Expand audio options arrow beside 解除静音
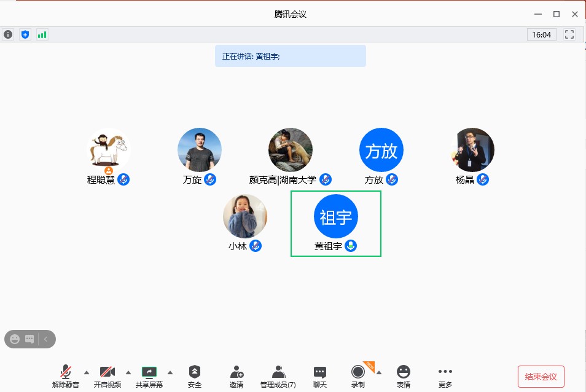 click(87, 372)
